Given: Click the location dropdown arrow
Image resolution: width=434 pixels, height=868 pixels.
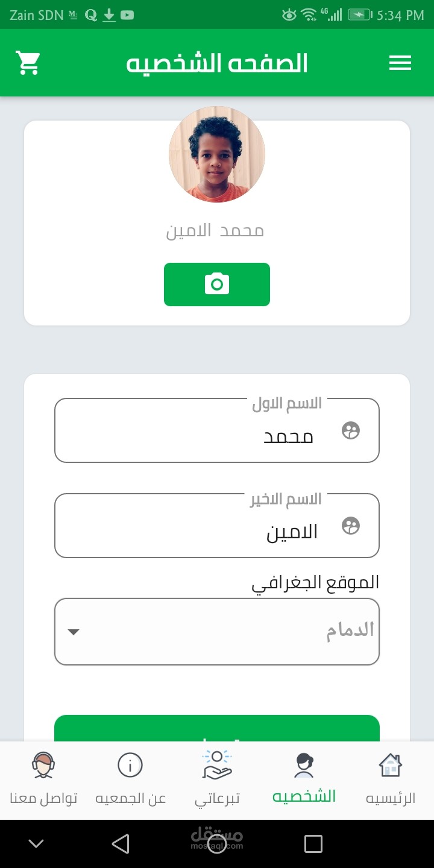Looking at the screenshot, I should click(74, 632).
